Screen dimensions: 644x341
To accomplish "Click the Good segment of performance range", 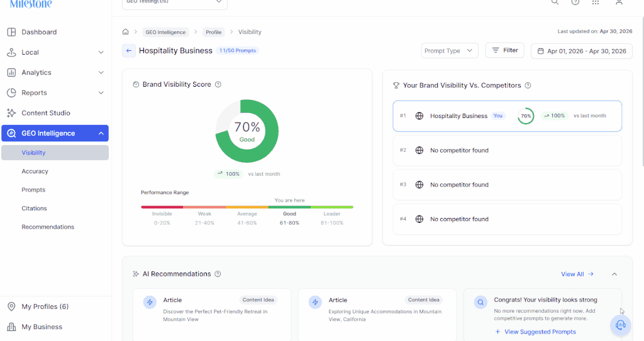I will point(289,207).
